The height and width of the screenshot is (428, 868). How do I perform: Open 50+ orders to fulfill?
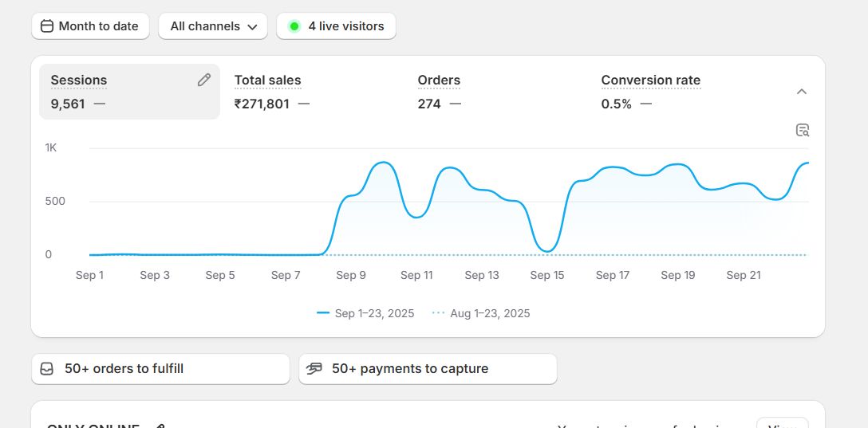(160, 369)
